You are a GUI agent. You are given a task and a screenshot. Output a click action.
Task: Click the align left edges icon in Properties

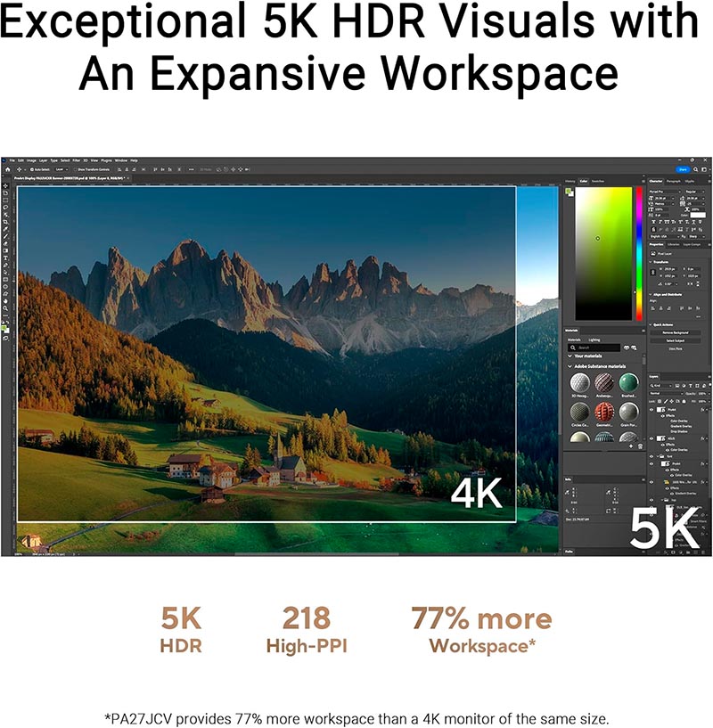652,307
